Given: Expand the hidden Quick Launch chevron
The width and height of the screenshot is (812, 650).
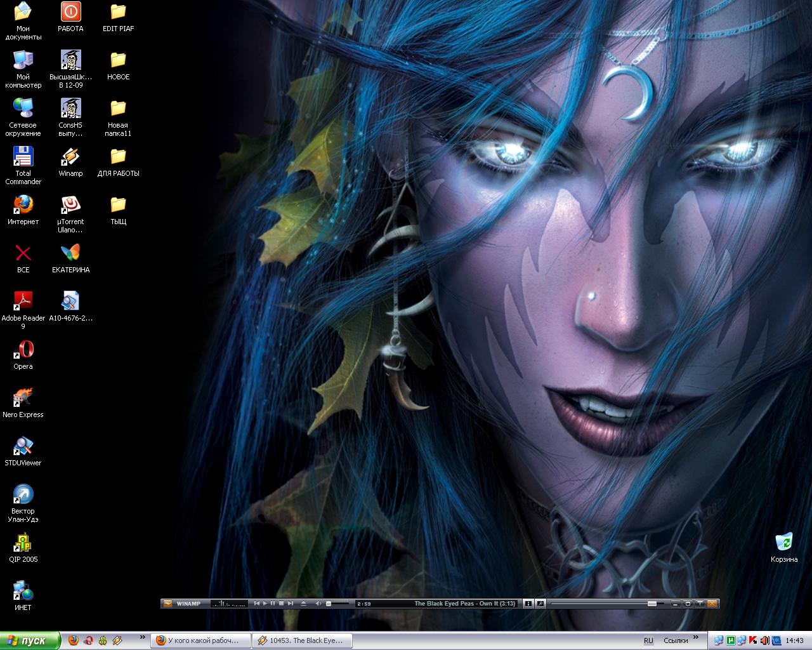Looking at the screenshot, I should pos(143,637).
